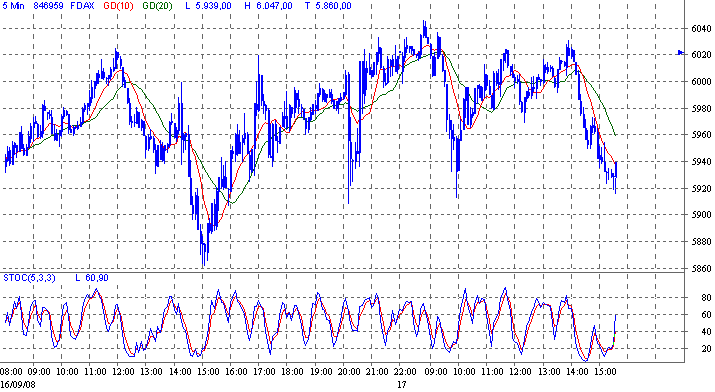Click the STOC(5,3,3) indicator label
Viewport: 715px width, 392px height.
coord(29,278)
